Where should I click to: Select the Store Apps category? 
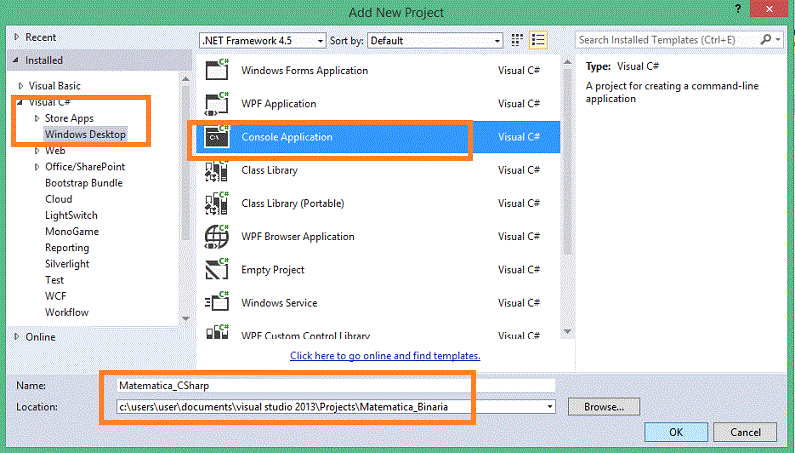(69, 118)
